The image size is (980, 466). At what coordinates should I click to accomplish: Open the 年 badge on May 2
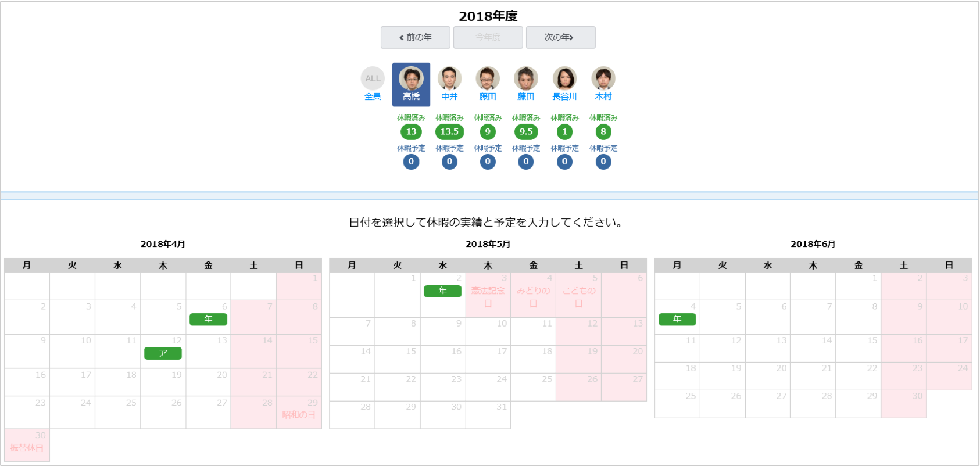442,291
